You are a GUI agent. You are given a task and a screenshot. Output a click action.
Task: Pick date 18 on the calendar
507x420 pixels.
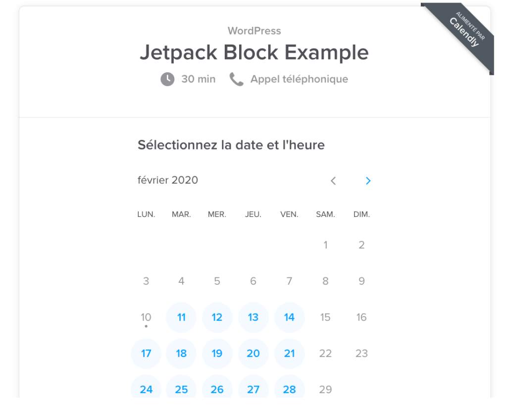pos(181,354)
